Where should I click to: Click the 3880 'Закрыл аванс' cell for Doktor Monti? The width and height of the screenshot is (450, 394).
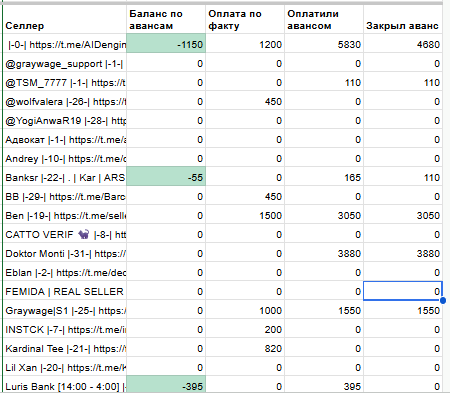tap(403, 252)
